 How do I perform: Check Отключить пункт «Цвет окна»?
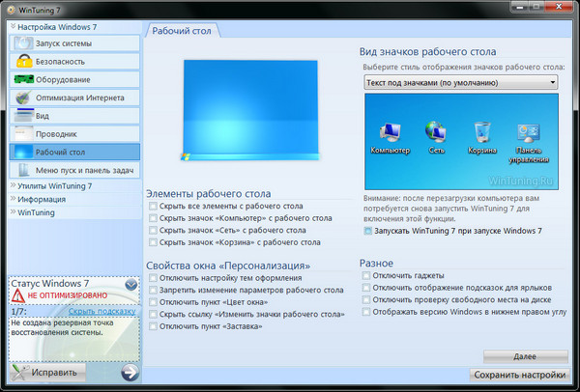(153, 302)
